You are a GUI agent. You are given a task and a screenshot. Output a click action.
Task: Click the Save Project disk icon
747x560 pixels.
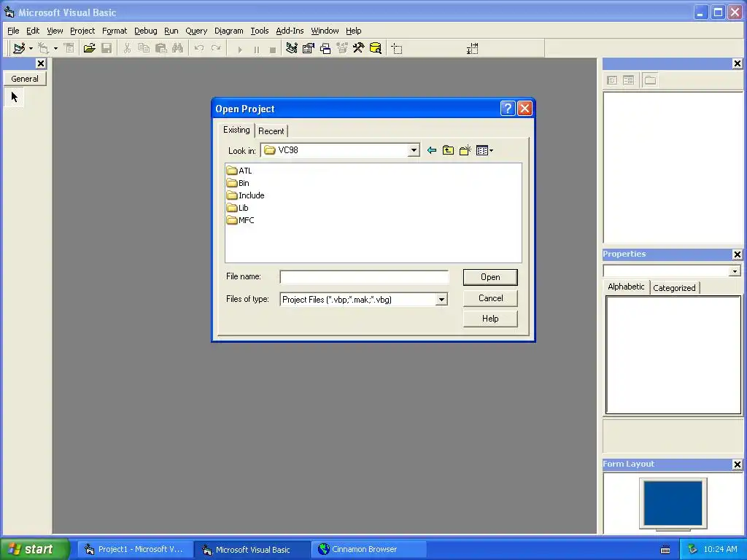point(107,48)
